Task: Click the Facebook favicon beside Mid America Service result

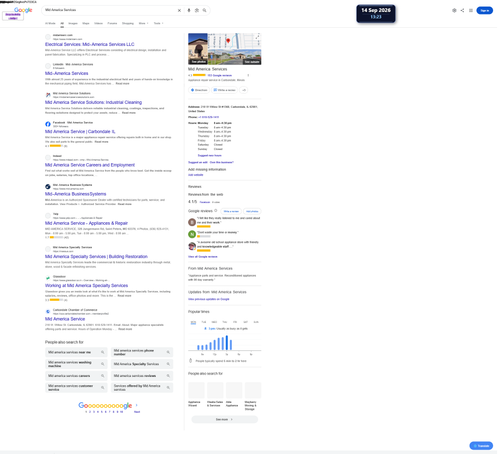Action: (48, 124)
